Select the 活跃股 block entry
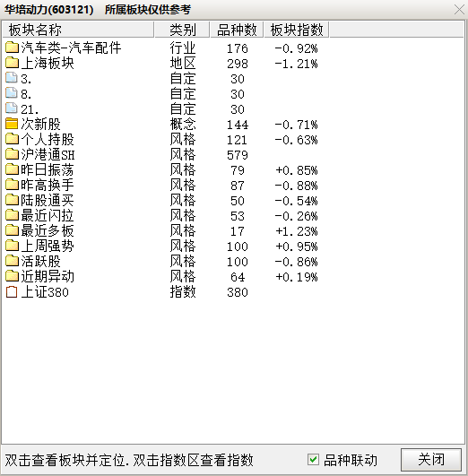The width and height of the screenshot is (468, 476). click(40, 261)
